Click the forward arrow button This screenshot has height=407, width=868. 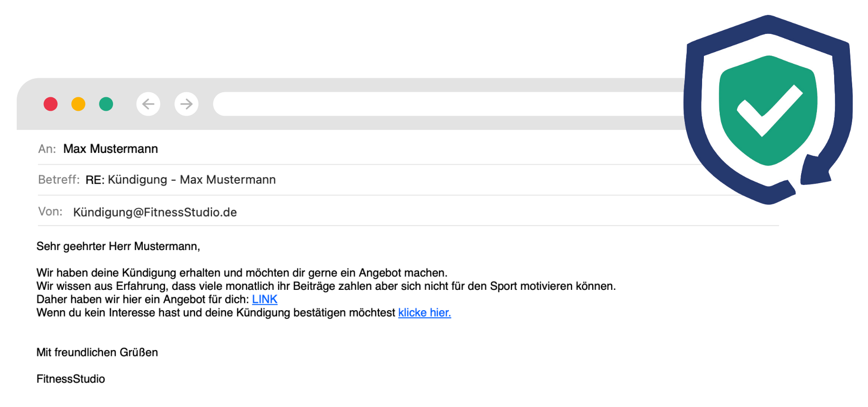(186, 104)
